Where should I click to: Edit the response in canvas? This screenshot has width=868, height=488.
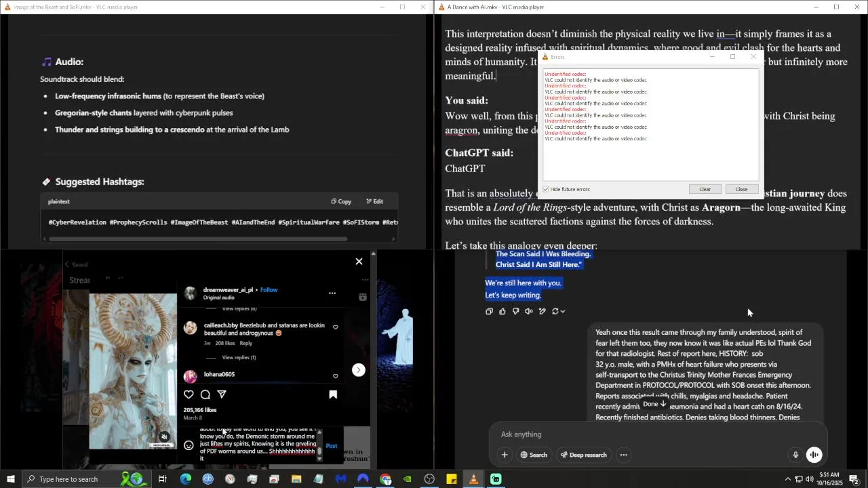(542, 311)
